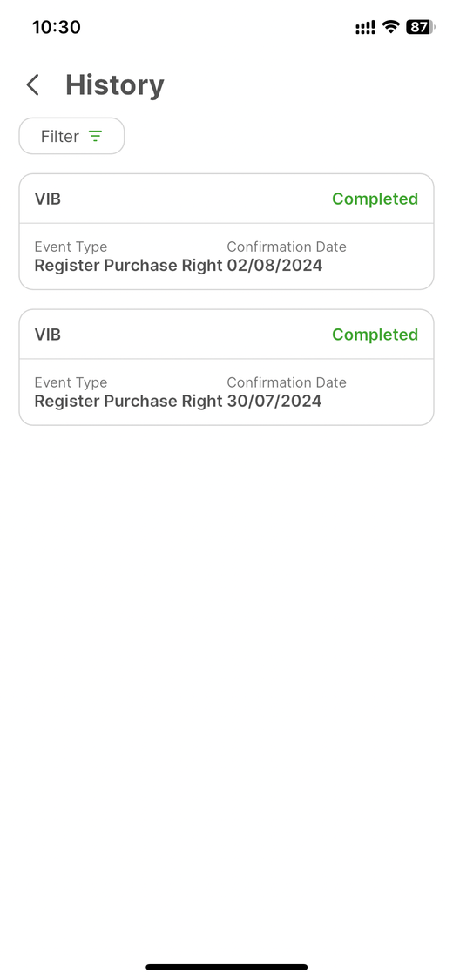The width and height of the screenshot is (453, 980).
Task: Tap the History page title
Action: [115, 85]
